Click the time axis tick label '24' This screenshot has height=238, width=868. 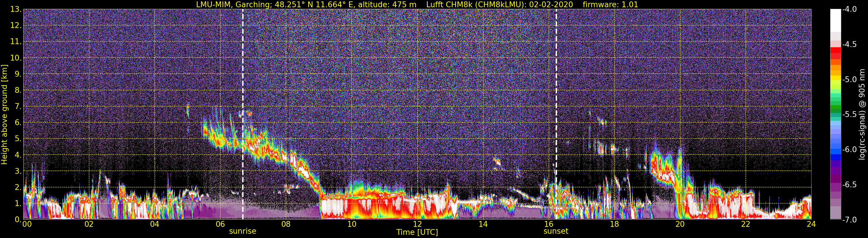pos(811,224)
